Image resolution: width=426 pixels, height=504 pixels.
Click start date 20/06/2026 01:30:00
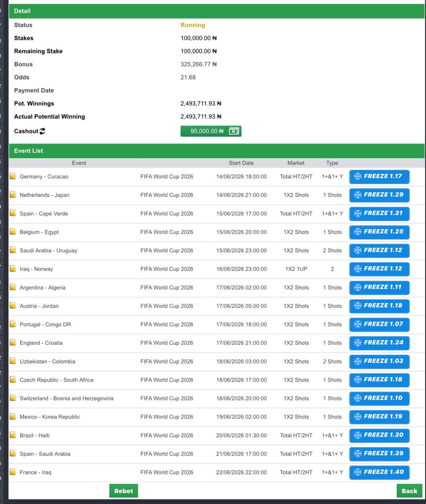coord(241,435)
